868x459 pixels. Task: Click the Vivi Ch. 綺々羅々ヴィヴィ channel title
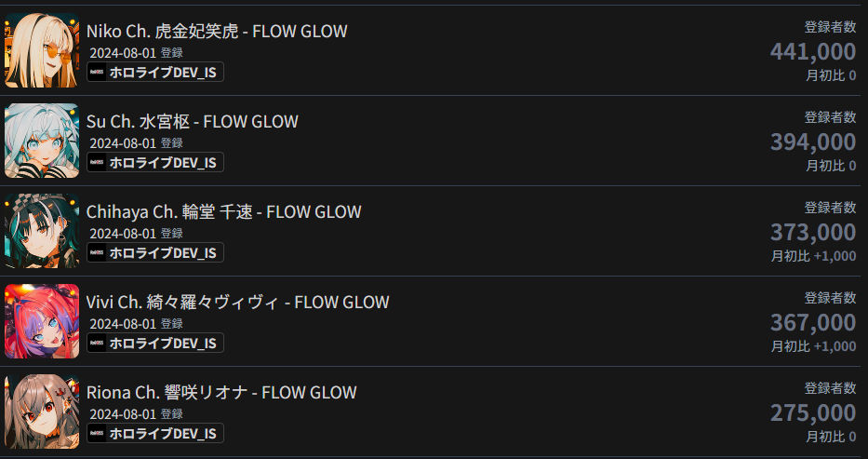(x=237, y=302)
